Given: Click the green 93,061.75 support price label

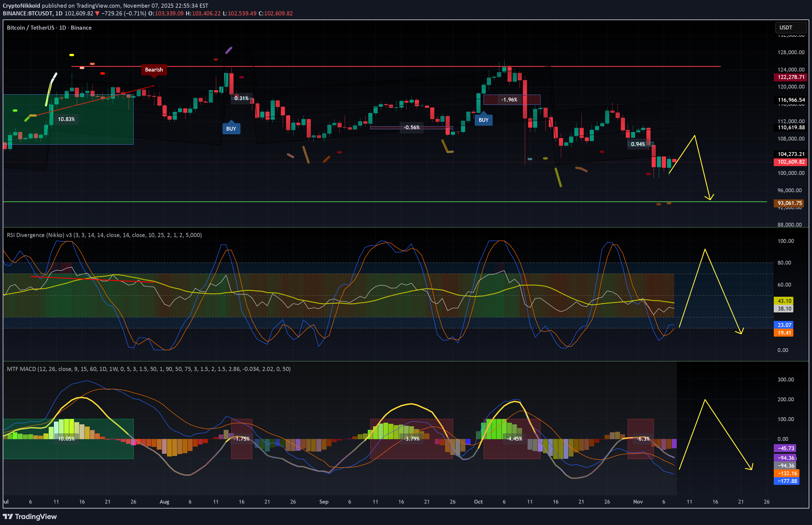Looking at the screenshot, I should (789, 203).
